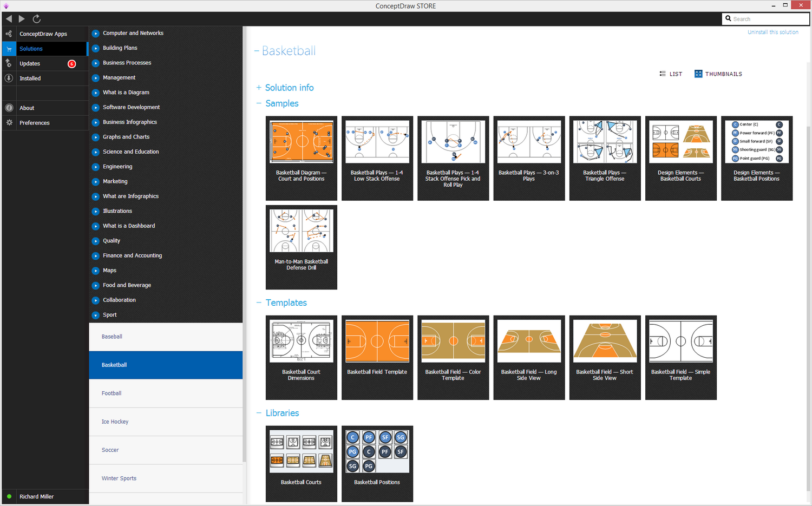Click the ConceptDraw logo in title bar

tap(6, 6)
